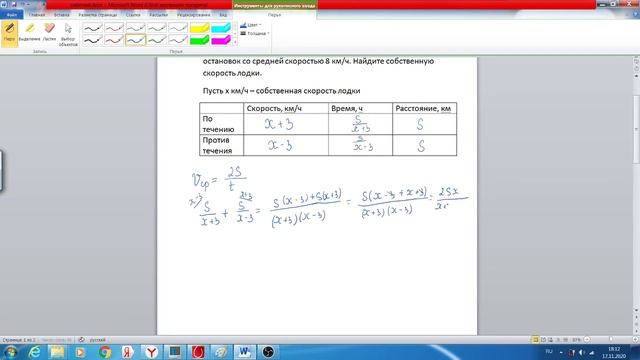The height and width of the screenshot is (360, 640).
Task: Click the zoom in plus button
Action: (x=636, y=340)
